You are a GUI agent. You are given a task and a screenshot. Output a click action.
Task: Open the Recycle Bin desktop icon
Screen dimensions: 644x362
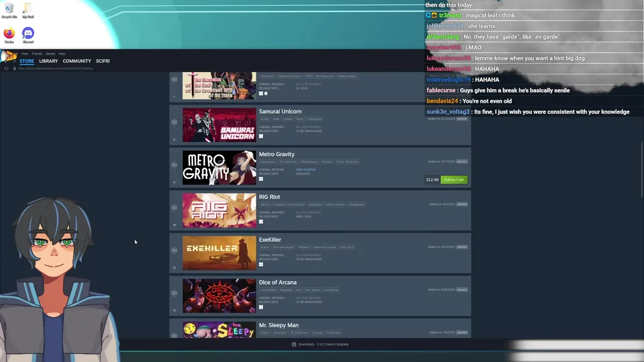click(9, 10)
